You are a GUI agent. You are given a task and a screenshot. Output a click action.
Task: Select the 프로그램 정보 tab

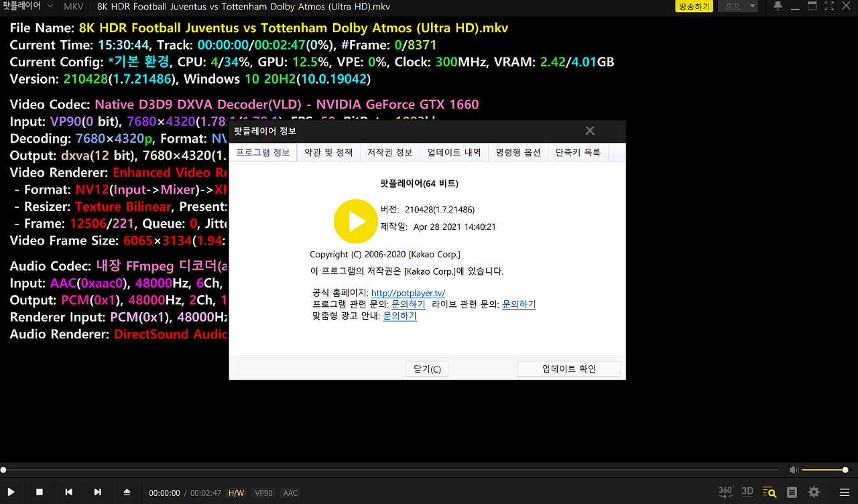pos(263,152)
